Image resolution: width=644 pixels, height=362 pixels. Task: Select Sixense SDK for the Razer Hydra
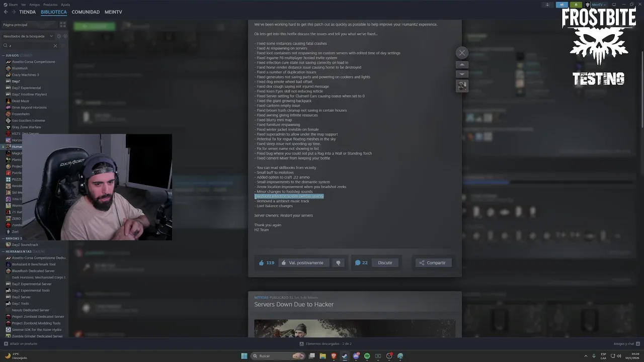[37, 330]
